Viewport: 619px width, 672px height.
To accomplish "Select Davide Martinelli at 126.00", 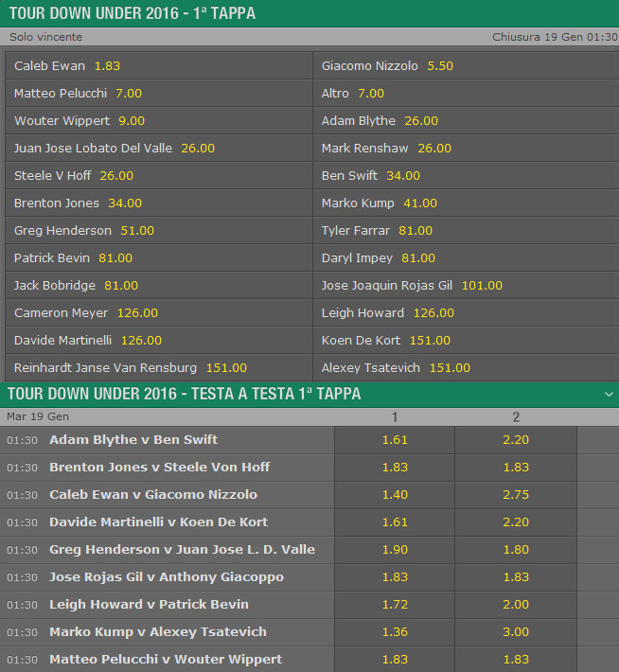I will pos(159,340).
